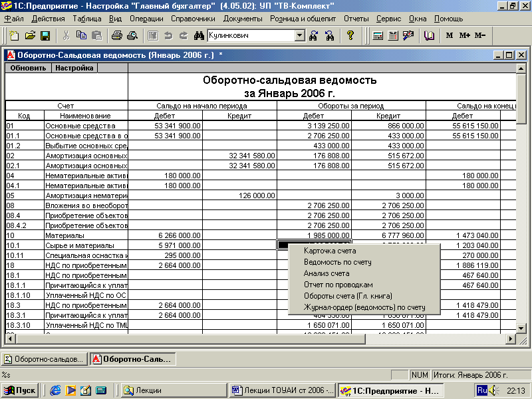Click the Кулинкович search input field
Screen dimensions: 532x399
[x=251, y=35]
